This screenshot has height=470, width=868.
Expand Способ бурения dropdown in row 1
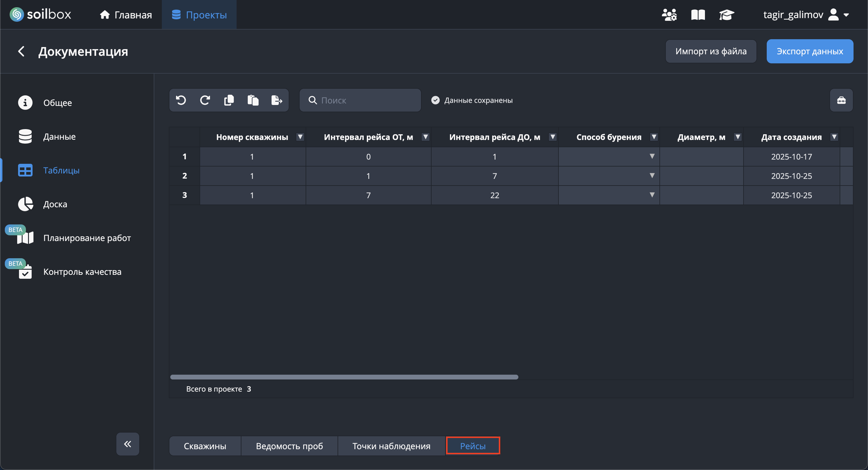tap(652, 157)
